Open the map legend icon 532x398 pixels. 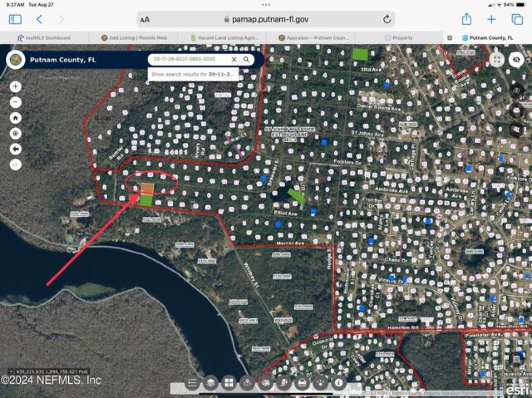[x=192, y=384]
